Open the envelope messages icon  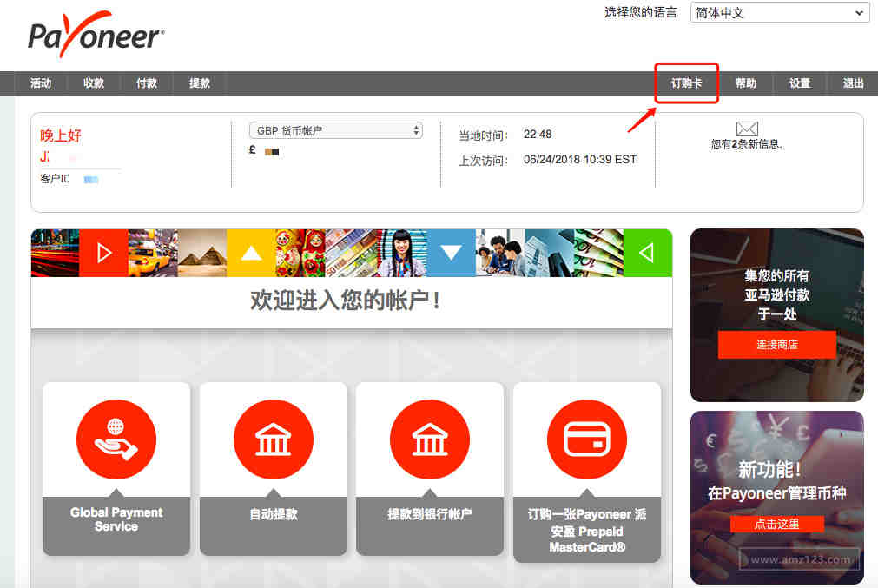(x=747, y=129)
